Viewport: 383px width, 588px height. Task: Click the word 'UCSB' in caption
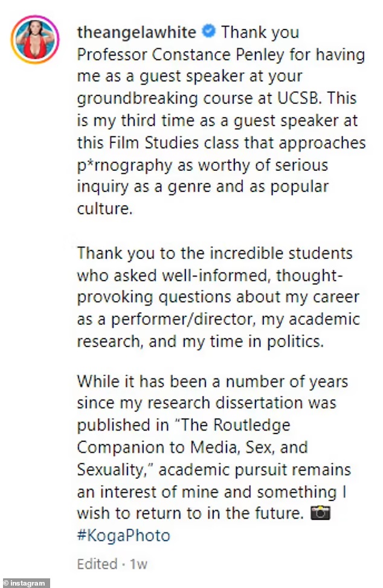(x=300, y=98)
